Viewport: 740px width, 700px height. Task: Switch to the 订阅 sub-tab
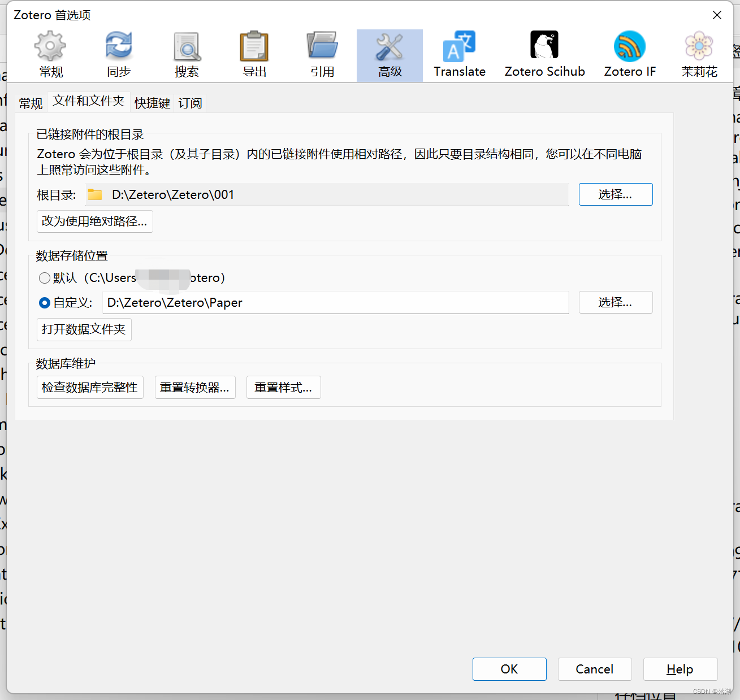(190, 103)
